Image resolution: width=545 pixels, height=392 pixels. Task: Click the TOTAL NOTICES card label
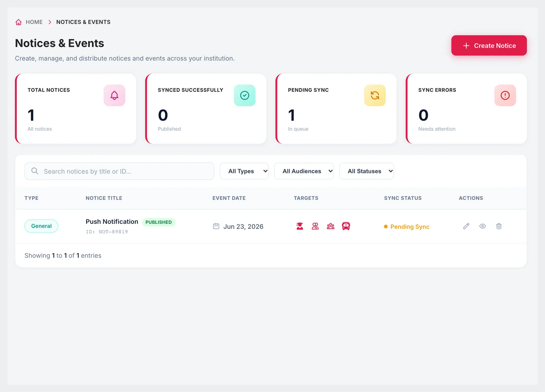coord(49,90)
